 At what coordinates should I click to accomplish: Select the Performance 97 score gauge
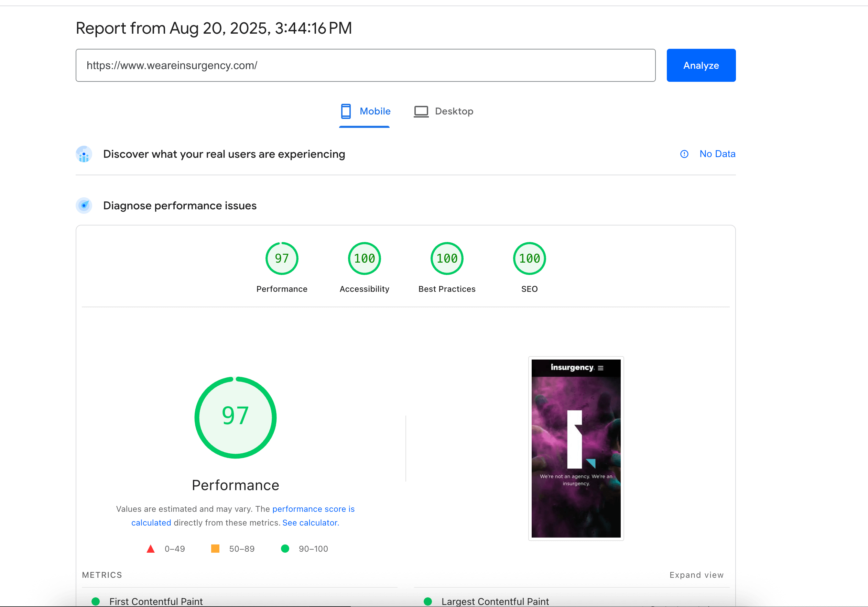point(282,258)
